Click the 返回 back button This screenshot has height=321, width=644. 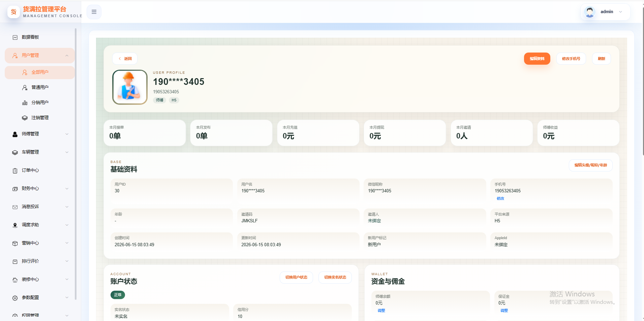click(125, 59)
